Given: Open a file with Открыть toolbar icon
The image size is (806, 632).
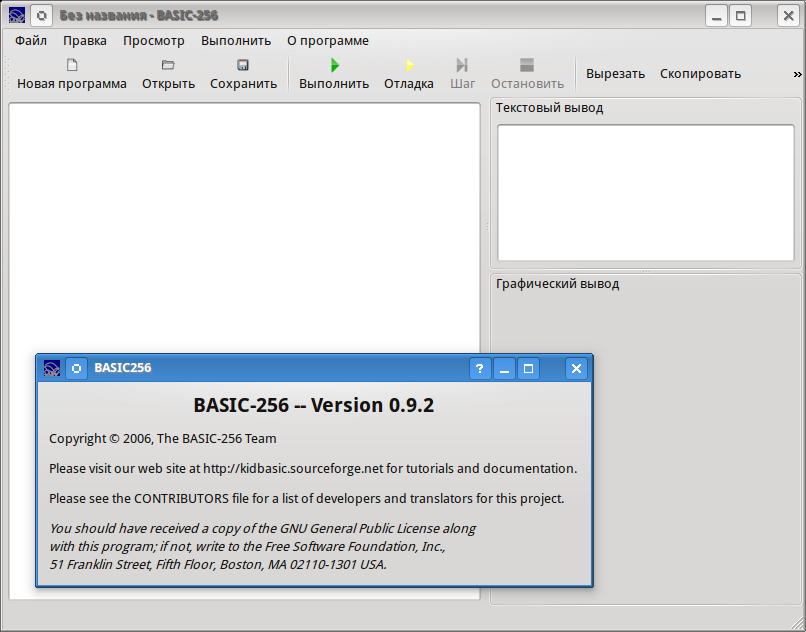Looking at the screenshot, I should coord(168,65).
